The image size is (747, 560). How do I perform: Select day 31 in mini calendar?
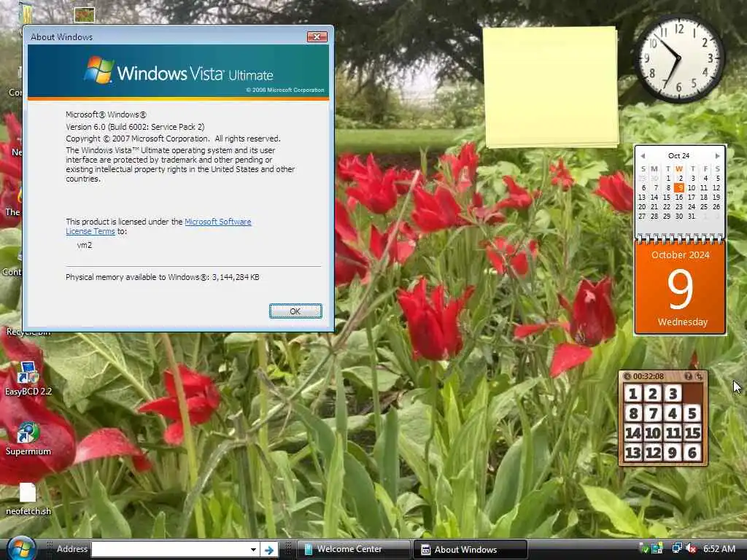(x=692, y=216)
